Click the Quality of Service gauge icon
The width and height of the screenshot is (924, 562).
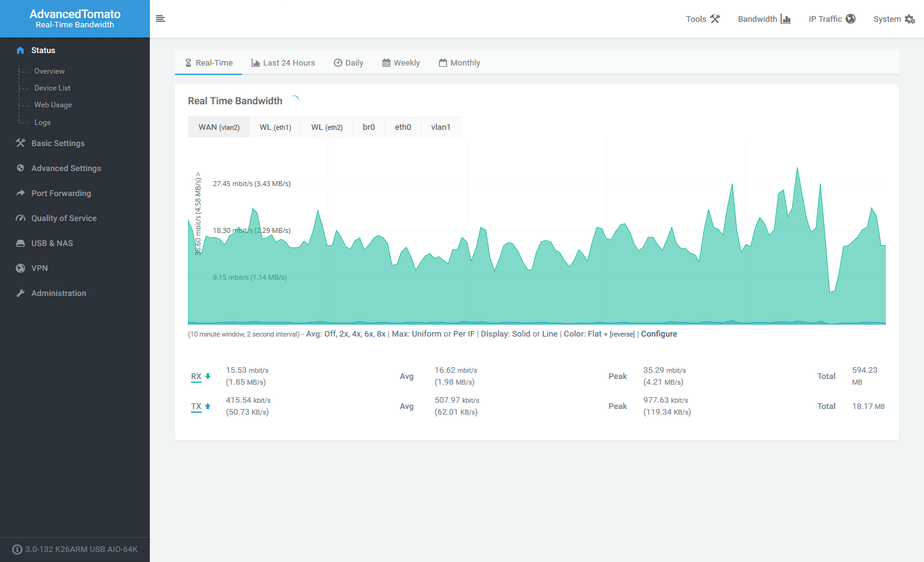click(x=21, y=218)
